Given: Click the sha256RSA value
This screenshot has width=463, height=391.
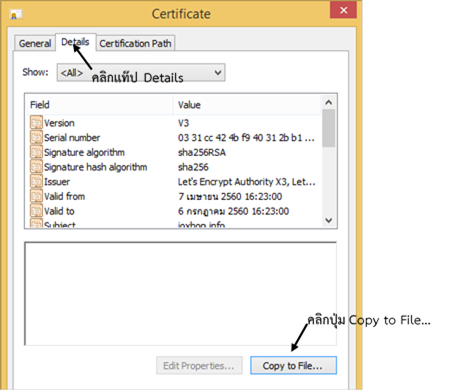Looking at the screenshot, I should click(x=202, y=152).
